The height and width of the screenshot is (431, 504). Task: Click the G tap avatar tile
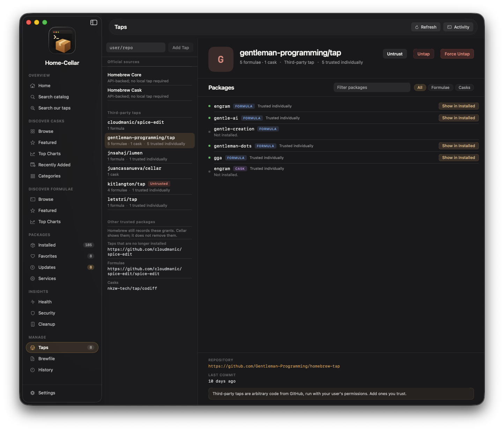(x=221, y=59)
